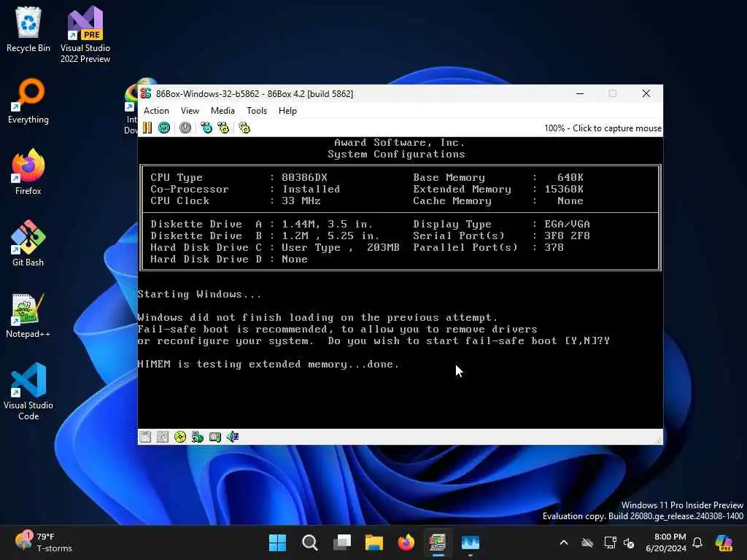Click the network tray icon
The height and width of the screenshot is (560, 747).
click(x=610, y=542)
